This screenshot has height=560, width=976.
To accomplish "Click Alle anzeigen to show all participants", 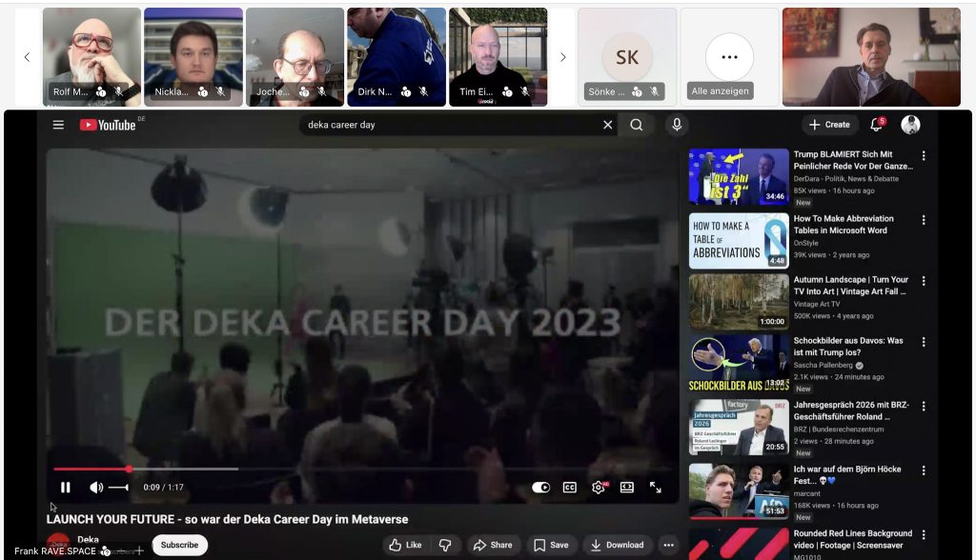I will pyautogui.click(x=720, y=91).
